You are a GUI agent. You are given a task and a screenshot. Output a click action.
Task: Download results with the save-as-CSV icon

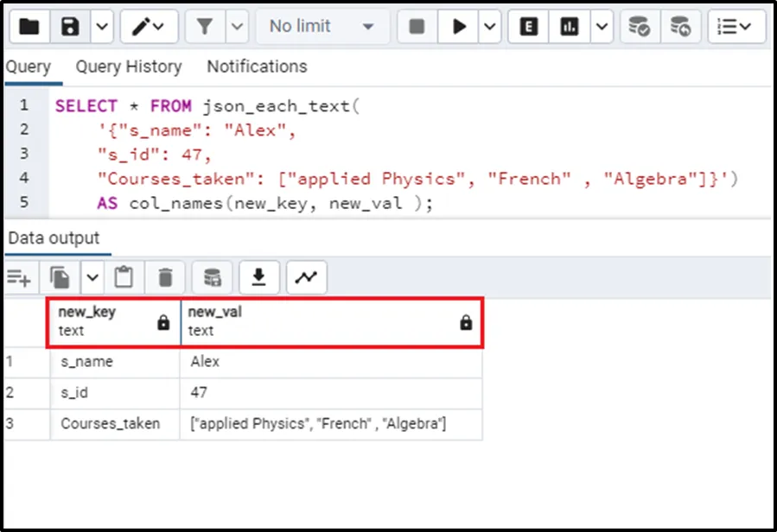pos(258,277)
